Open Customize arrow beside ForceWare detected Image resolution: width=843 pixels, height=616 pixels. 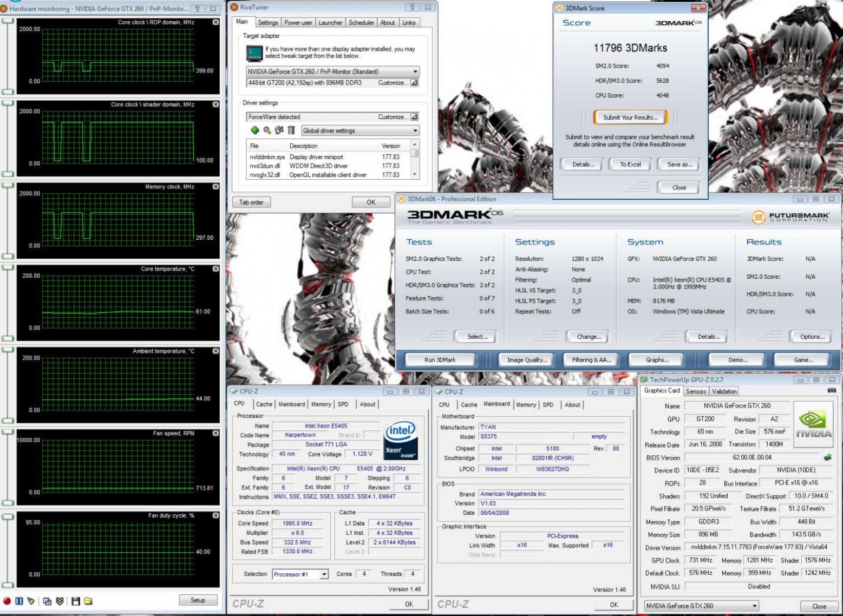414,117
